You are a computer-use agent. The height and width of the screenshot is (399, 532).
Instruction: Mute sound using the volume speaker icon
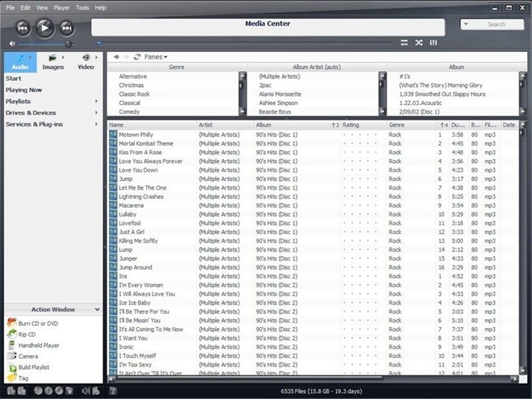[12, 43]
